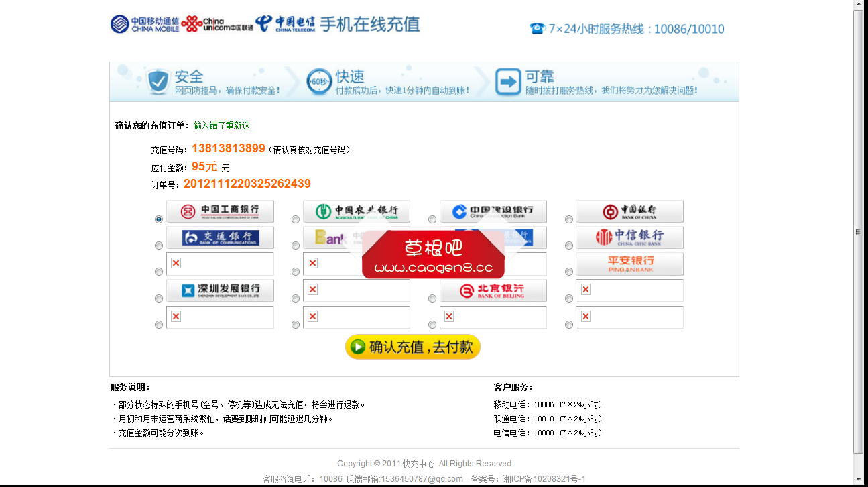
Task: Select the radio button next to 北京银行
Action: pyautogui.click(x=432, y=298)
